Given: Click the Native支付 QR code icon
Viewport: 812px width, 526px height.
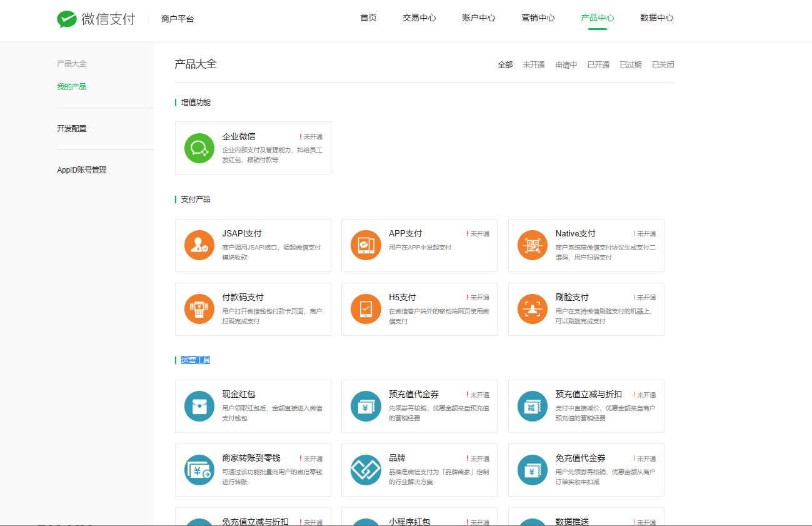Looking at the screenshot, I should point(533,245).
